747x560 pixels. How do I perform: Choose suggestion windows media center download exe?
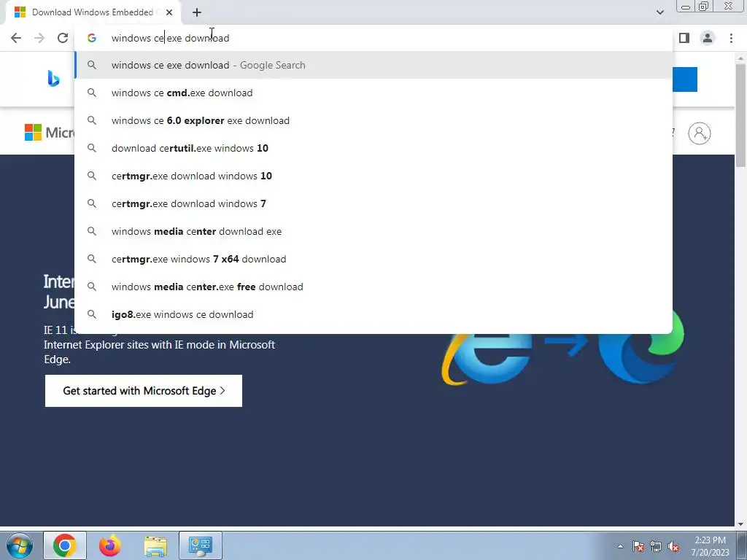[x=373, y=231]
